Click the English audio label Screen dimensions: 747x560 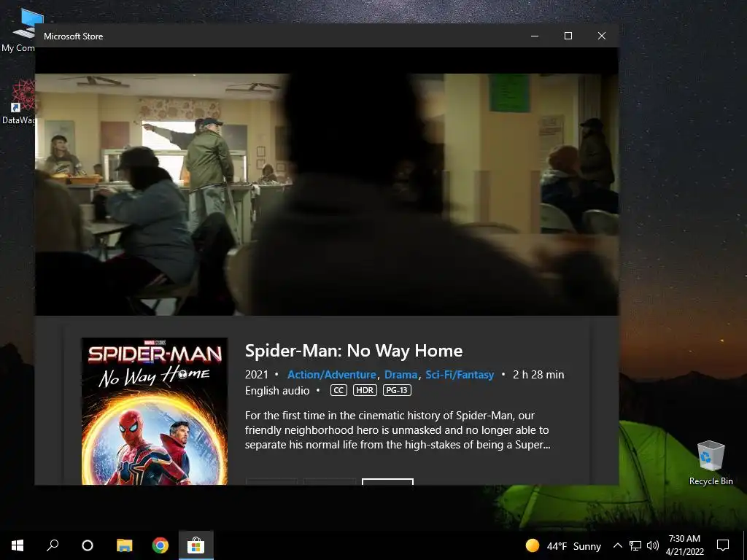coord(277,391)
